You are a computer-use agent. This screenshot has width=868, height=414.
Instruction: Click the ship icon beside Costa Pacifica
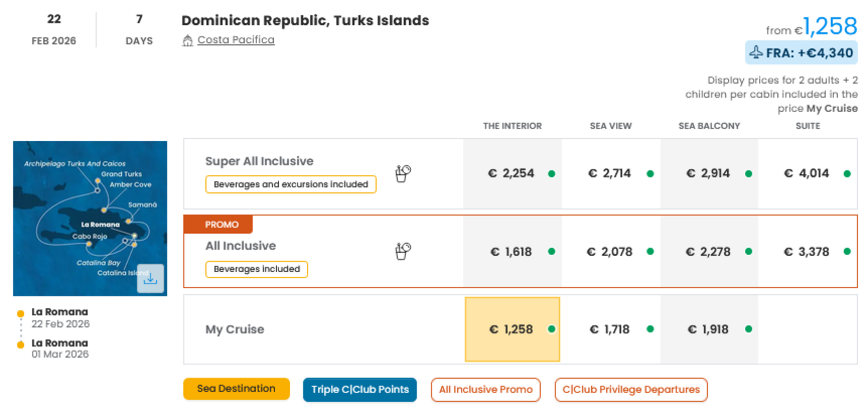click(187, 40)
